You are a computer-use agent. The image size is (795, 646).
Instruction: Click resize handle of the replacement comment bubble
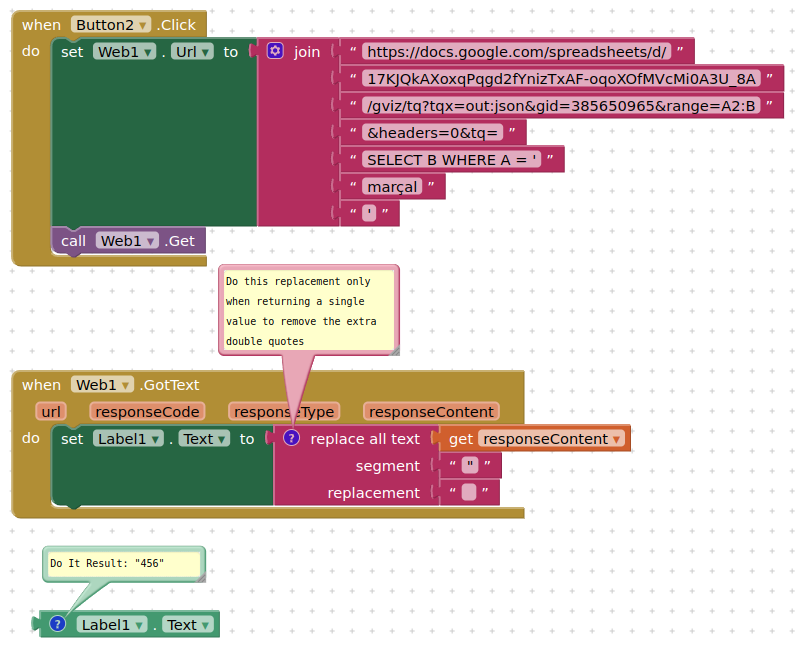(394, 349)
